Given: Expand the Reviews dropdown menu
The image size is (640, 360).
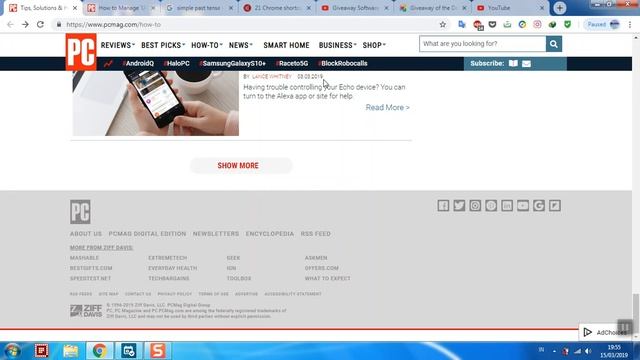Looking at the screenshot, I should click(118, 45).
